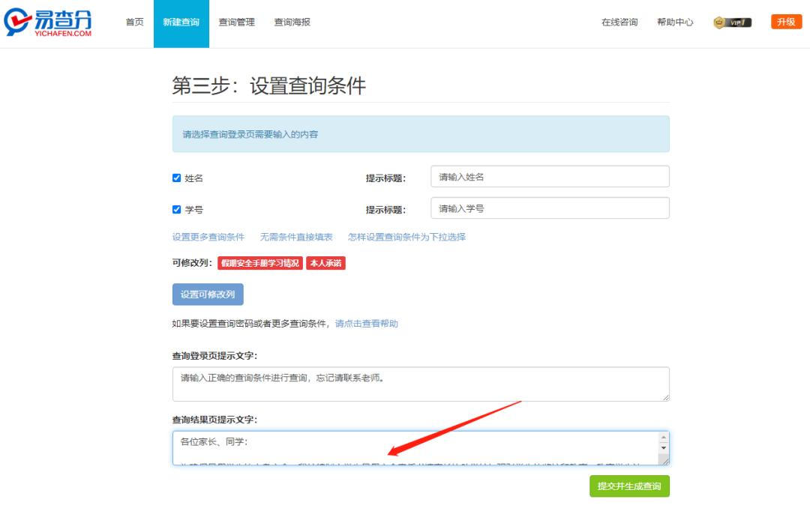Switch to the 查询管理 tab

coord(236,22)
